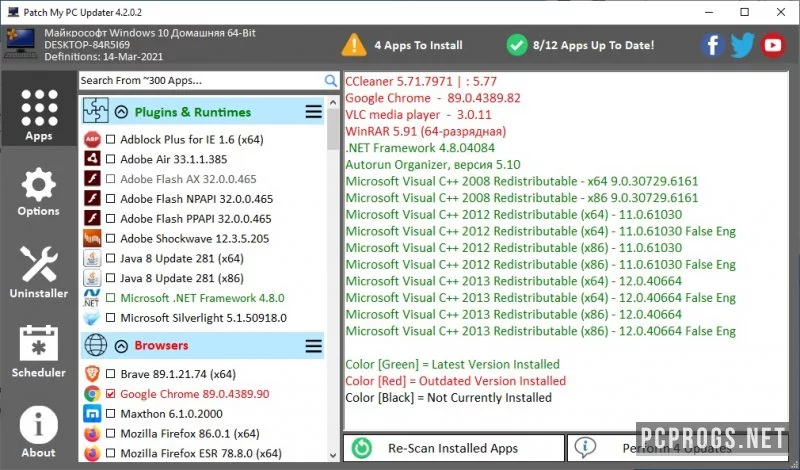
Task: Click the yellow warning triangle icon
Action: click(354, 45)
